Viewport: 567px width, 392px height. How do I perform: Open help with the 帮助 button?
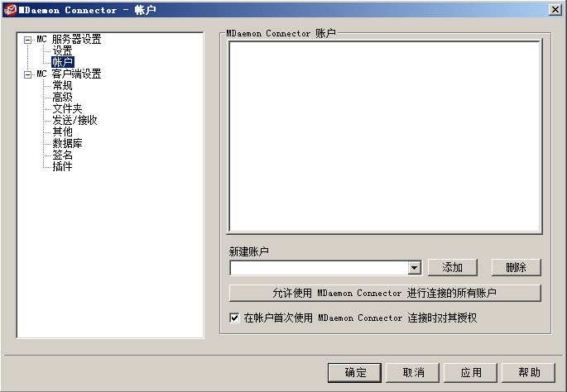coord(528,372)
